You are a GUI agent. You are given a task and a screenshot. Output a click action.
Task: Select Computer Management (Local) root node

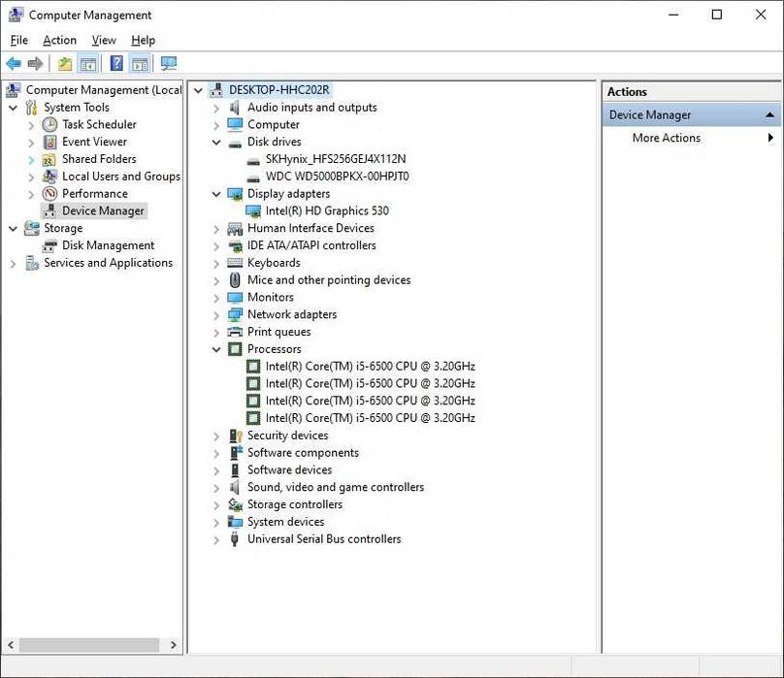click(104, 90)
